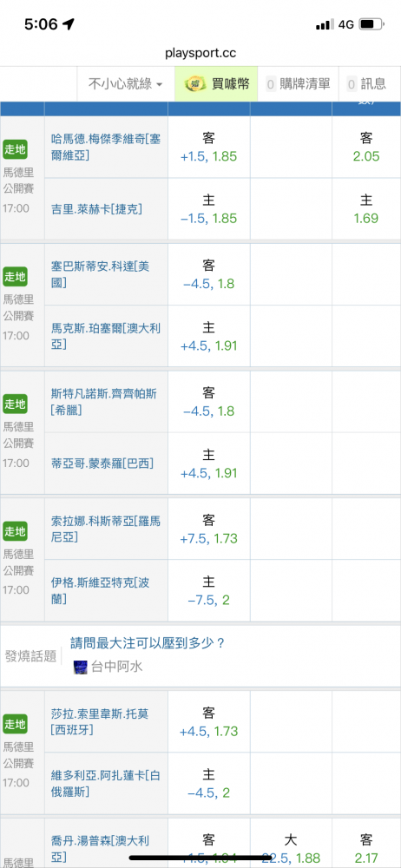
Task: Tap 走地 badge for 齊齊帕斯 match
Action: pos(15,404)
